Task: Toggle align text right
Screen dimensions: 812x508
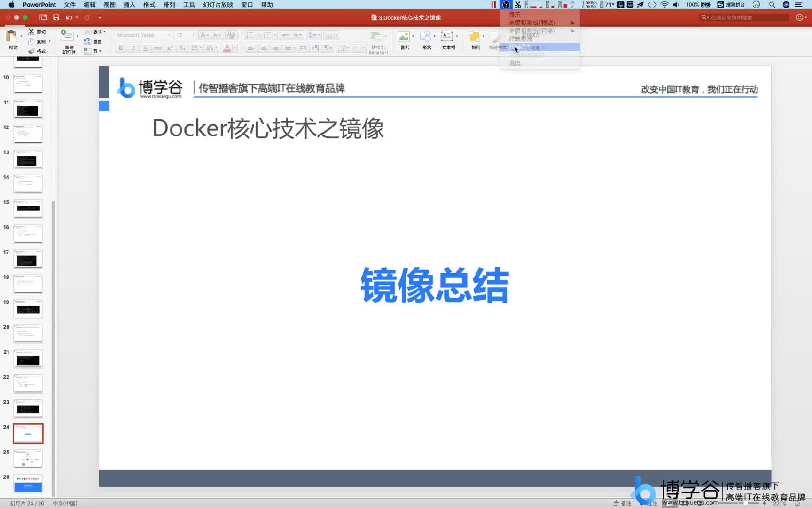Action: click(x=275, y=48)
